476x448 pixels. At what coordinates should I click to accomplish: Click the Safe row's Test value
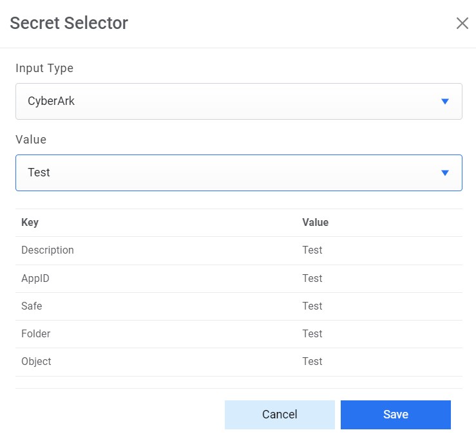coord(312,306)
